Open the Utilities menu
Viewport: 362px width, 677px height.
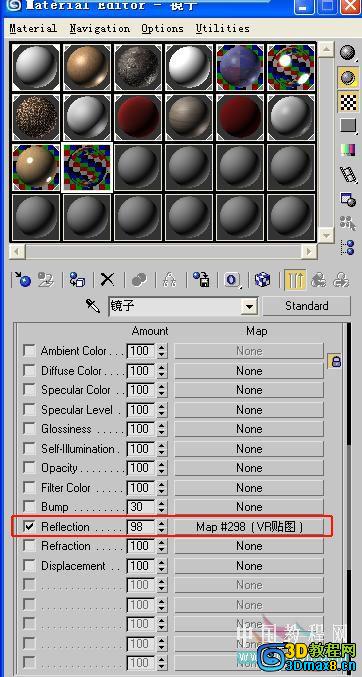(223, 28)
